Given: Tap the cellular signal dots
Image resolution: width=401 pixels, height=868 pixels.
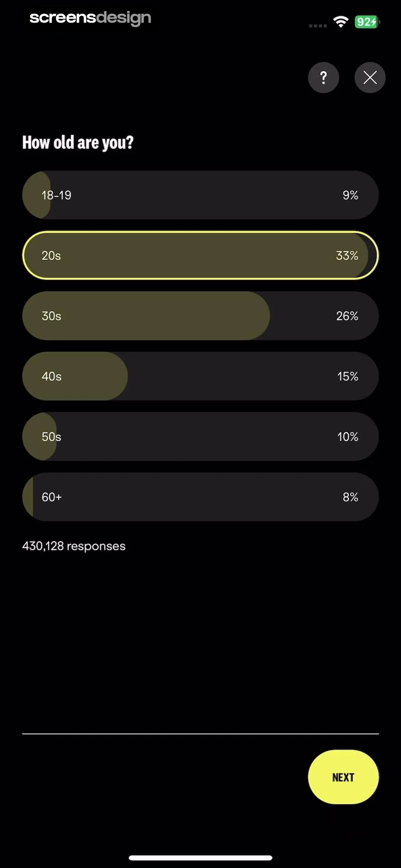Looking at the screenshot, I should click(318, 26).
